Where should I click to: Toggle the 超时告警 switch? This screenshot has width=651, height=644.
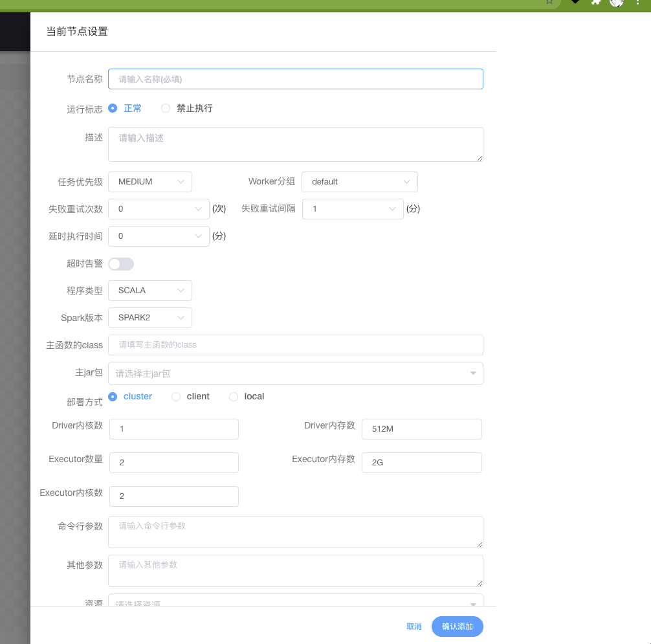pyautogui.click(x=121, y=263)
